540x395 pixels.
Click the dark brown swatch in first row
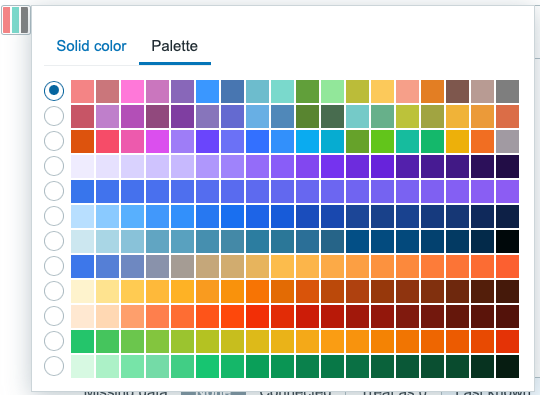point(457,91)
